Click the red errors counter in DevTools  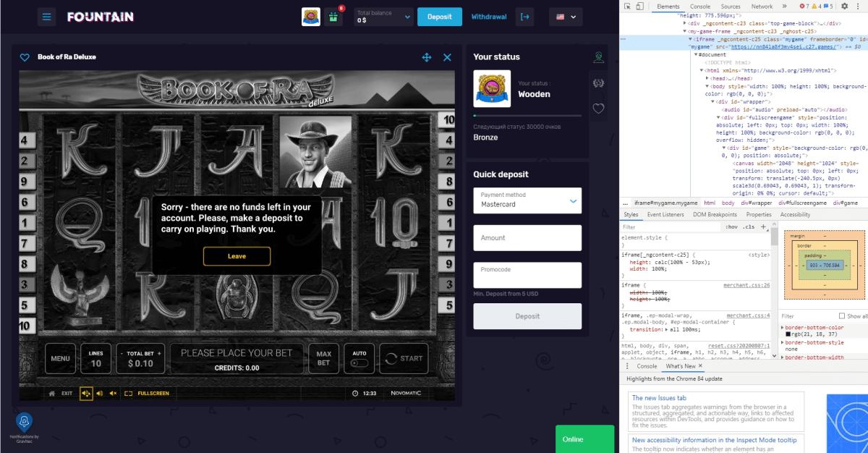pyautogui.click(x=805, y=7)
